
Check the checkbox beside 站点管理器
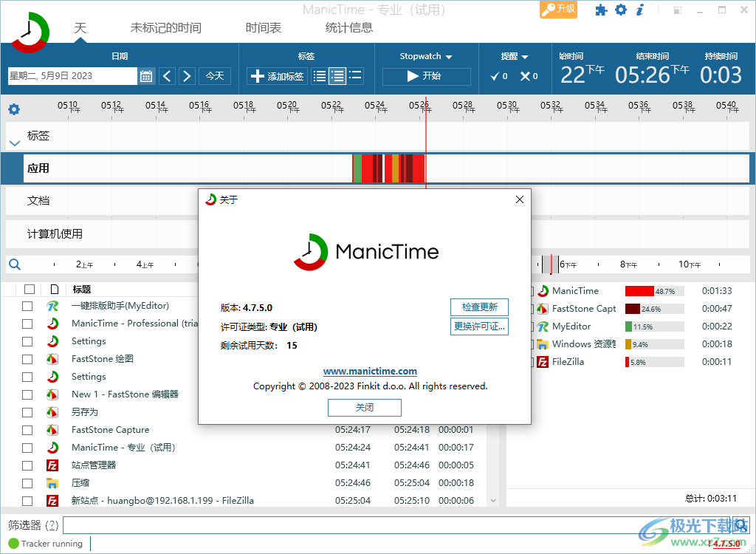pyautogui.click(x=27, y=465)
